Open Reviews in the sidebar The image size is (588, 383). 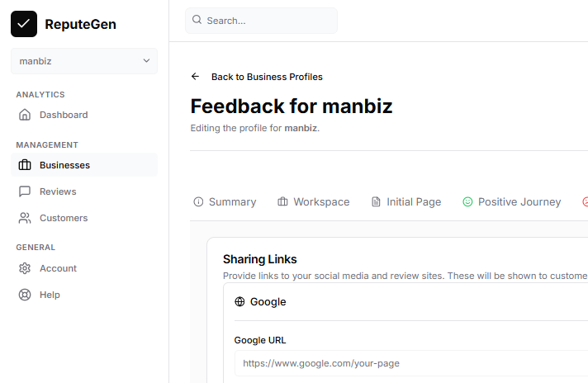(58, 191)
